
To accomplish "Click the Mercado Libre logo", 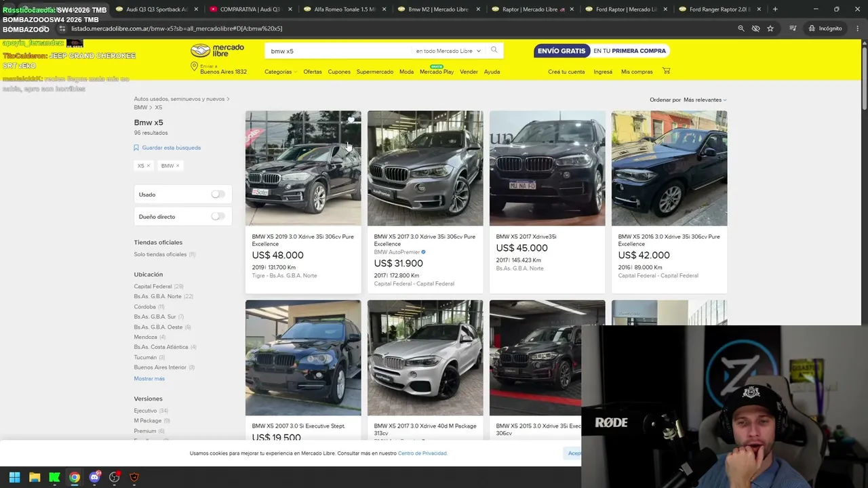I will [x=217, y=51].
